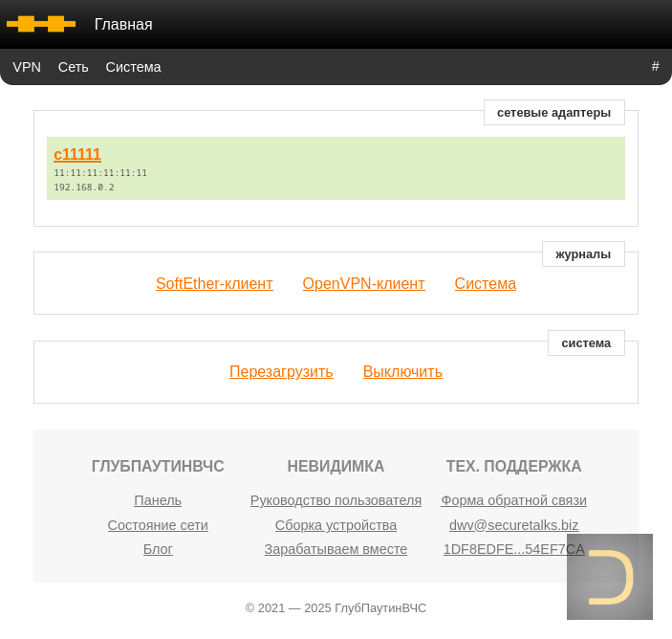This screenshot has height=639, width=672.
Task: Click the yellow logo in the header
Action: [x=41, y=24]
